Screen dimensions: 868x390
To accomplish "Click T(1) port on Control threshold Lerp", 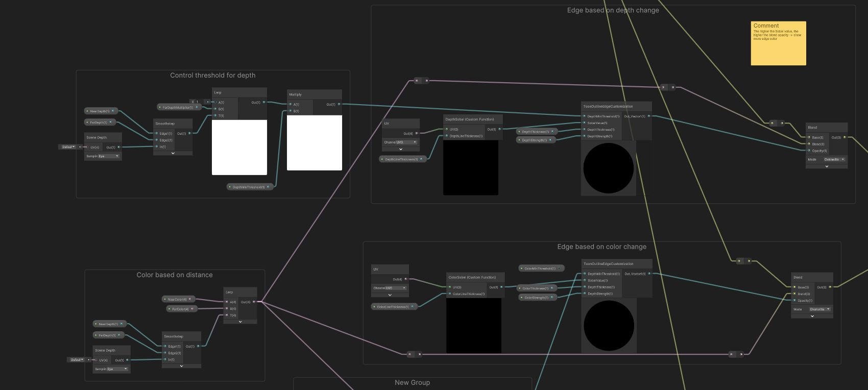I will coord(215,115).
